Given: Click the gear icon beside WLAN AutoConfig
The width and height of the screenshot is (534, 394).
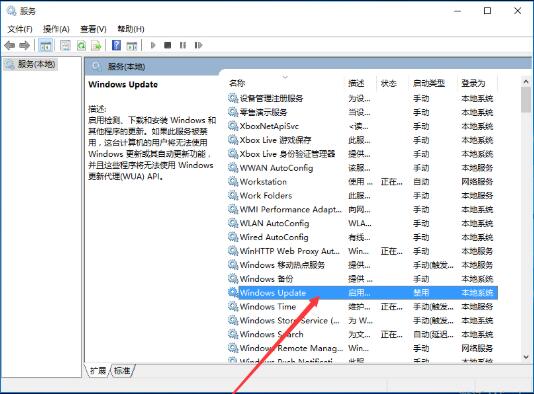Looking at the screenshot, I should 233,223.
